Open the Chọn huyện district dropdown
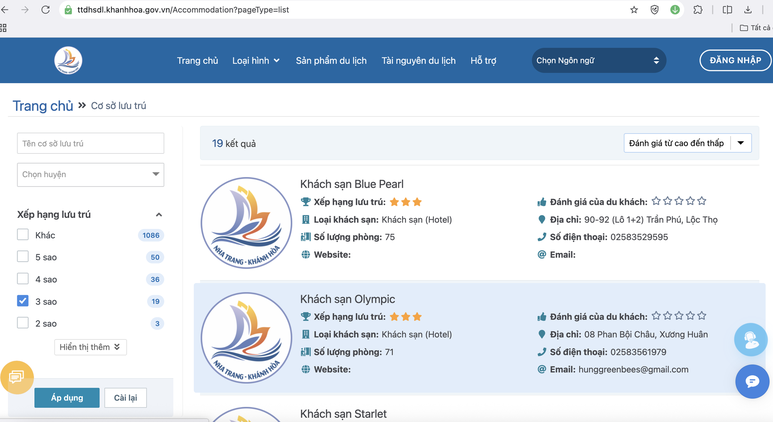Screen dimensions: 773x422 (91, 174)
